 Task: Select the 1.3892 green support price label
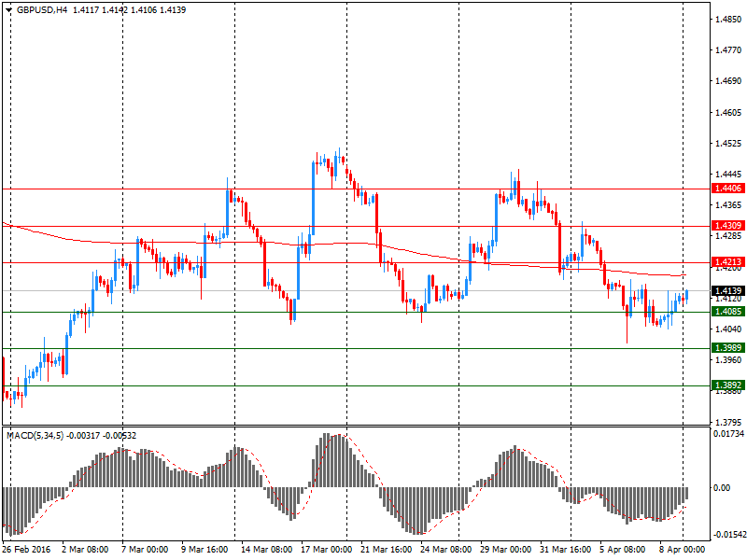728,385
